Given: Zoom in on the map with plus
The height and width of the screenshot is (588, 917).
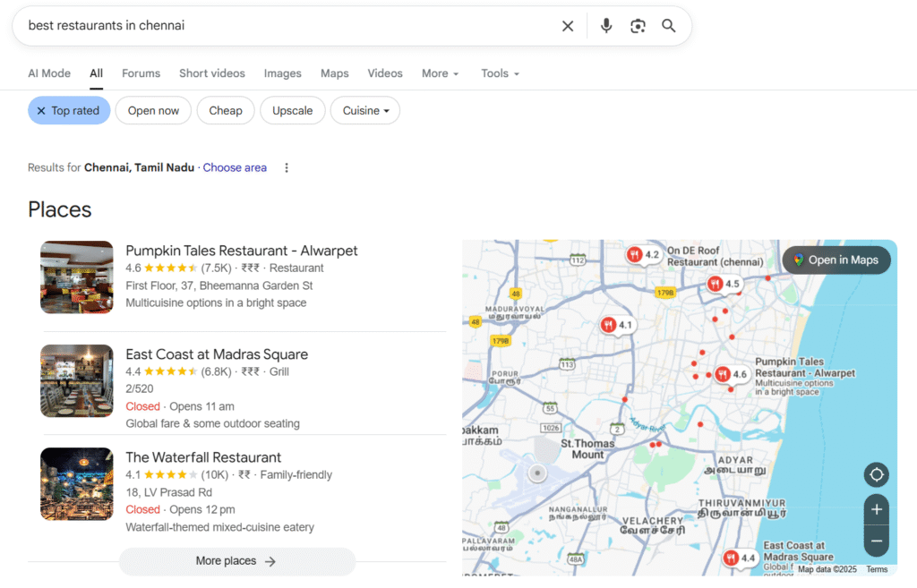Looking at the screenshot, I should (x=876, y=509).
